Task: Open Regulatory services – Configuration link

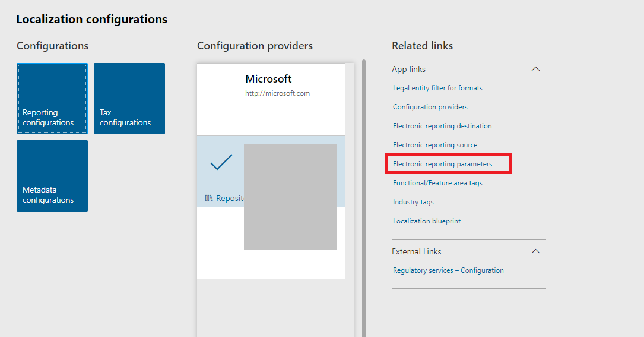Action: 448,270
